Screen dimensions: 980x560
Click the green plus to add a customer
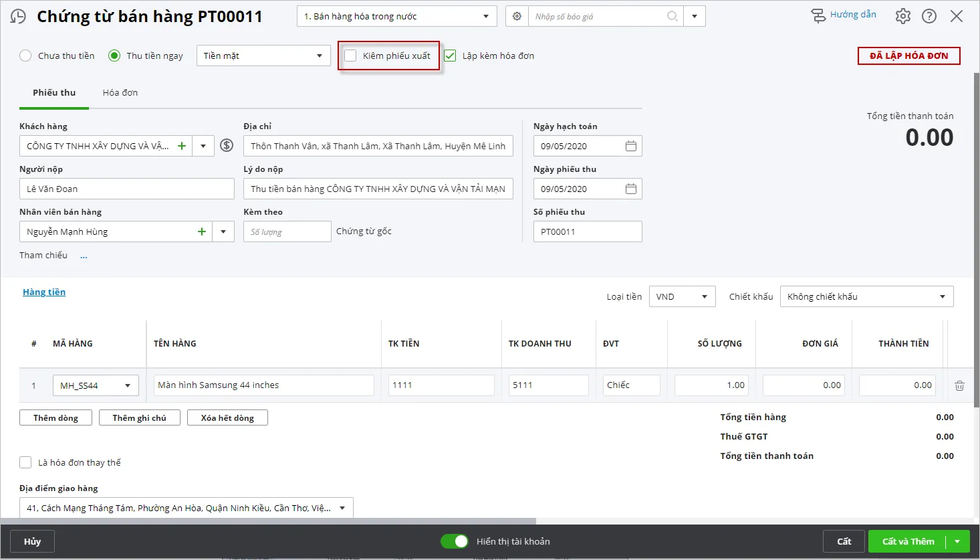[181, 146]
